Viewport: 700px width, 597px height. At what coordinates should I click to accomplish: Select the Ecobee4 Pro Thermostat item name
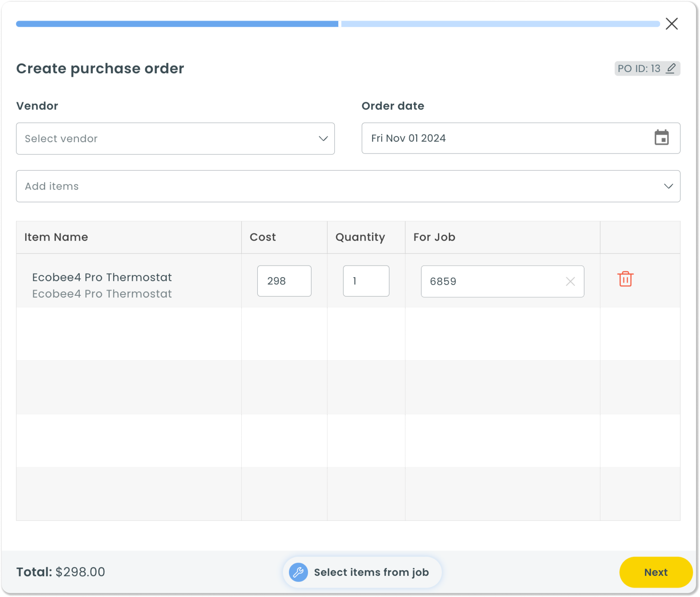pos(102,277)
